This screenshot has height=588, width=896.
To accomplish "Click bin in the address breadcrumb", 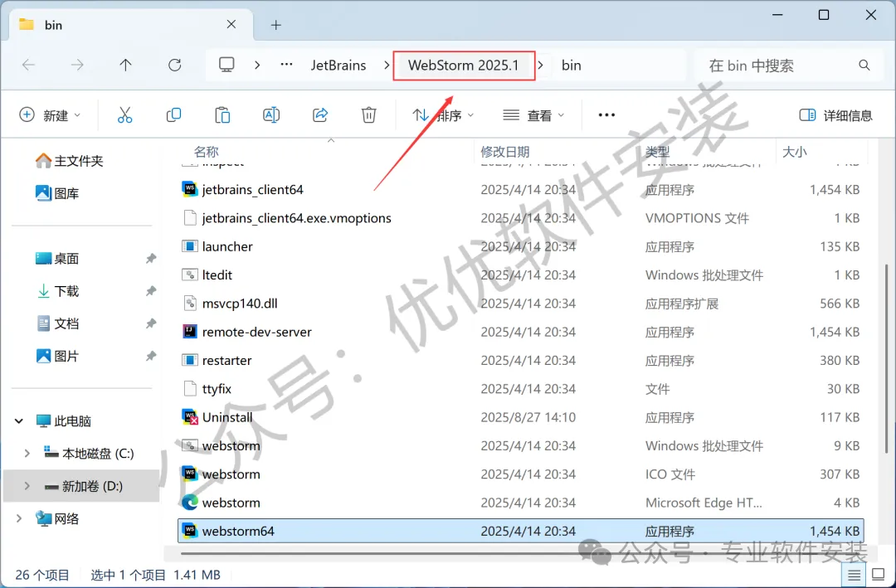I will coord(572,66).
